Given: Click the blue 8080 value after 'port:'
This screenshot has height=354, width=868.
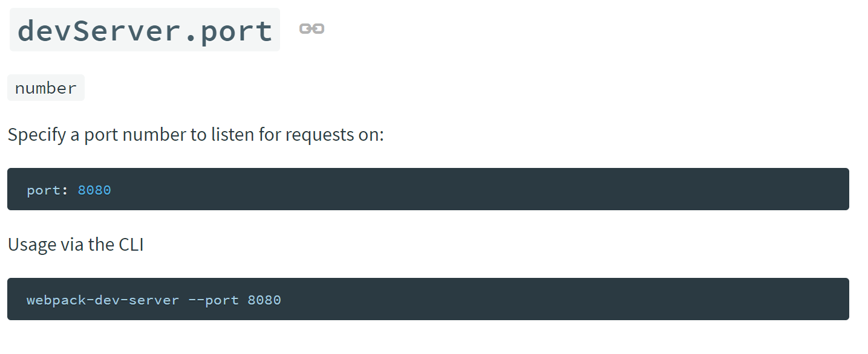Looking at the screenshot, I should coord(94,190).
